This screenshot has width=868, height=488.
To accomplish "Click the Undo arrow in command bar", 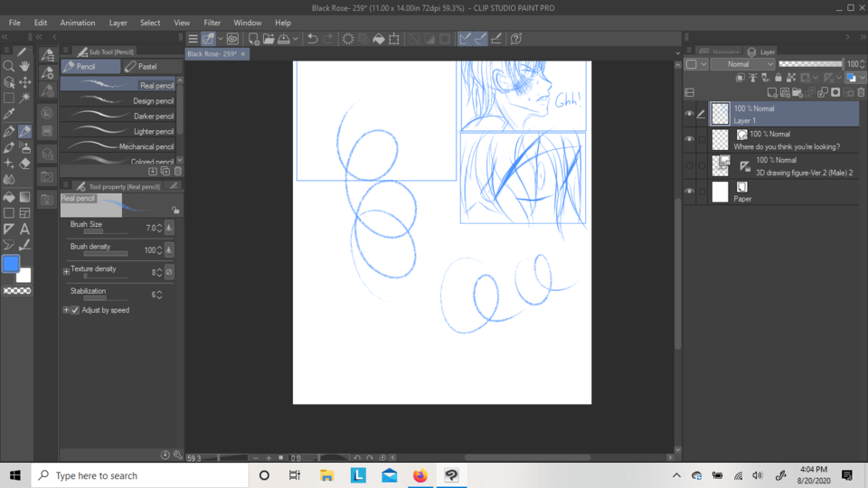I will [x=312, y=39].
